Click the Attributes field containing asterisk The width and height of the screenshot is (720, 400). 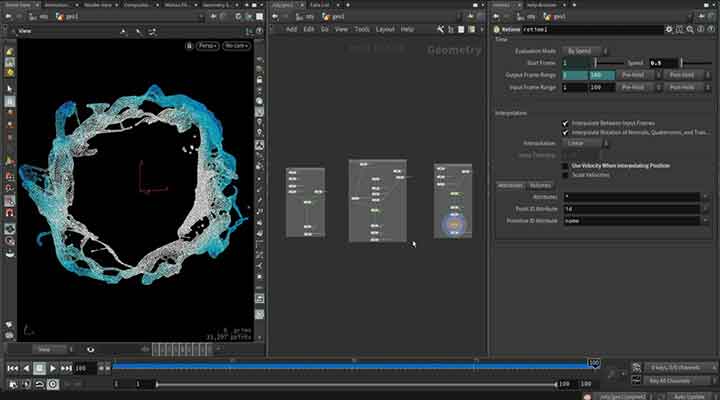pyautogui.click(x=631, y=197)
